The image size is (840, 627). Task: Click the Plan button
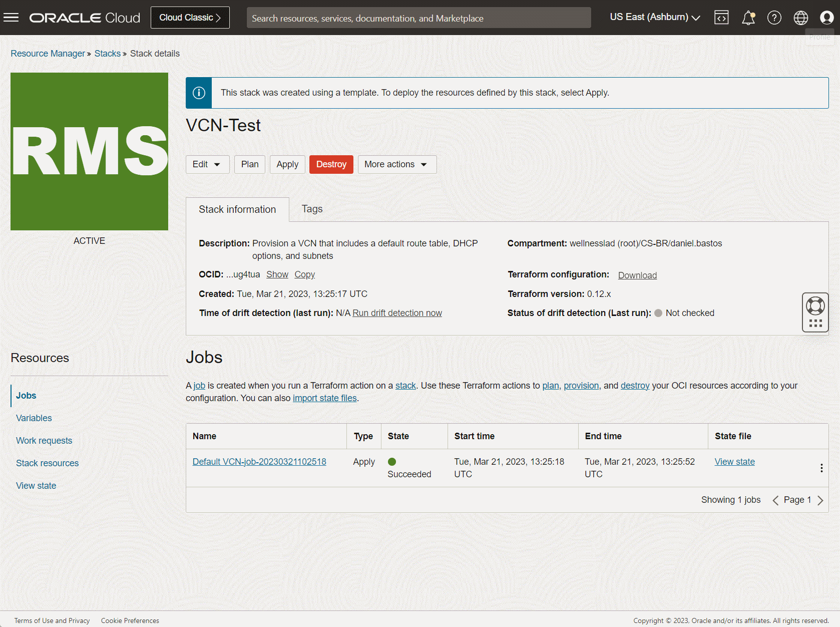pos(250,164)
